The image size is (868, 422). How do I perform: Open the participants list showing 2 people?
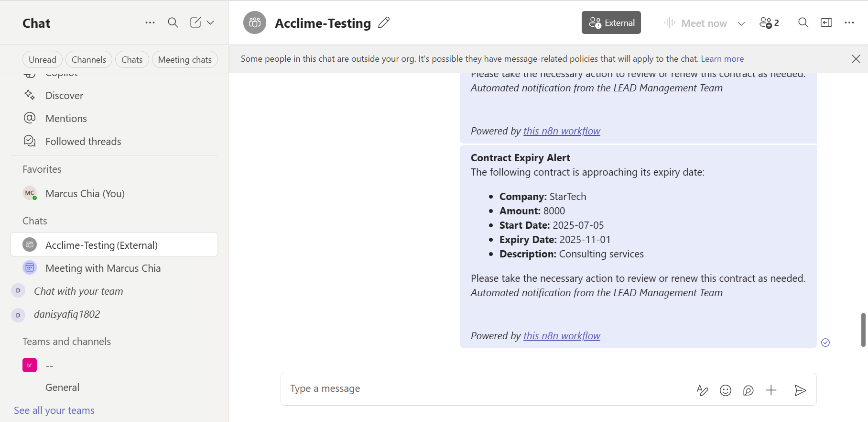tap(769, 22)
